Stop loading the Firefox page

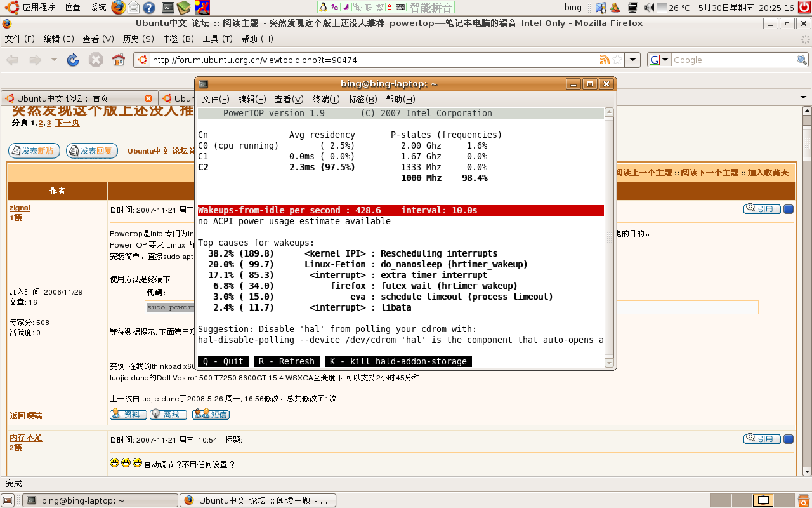pos(96,60)
